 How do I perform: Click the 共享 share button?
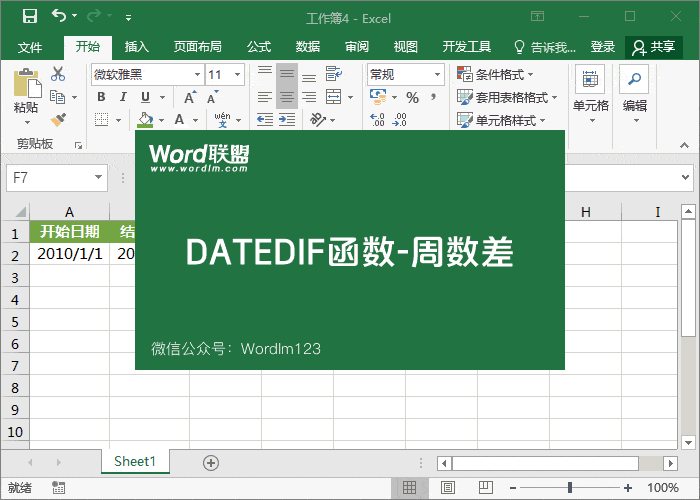654,47
